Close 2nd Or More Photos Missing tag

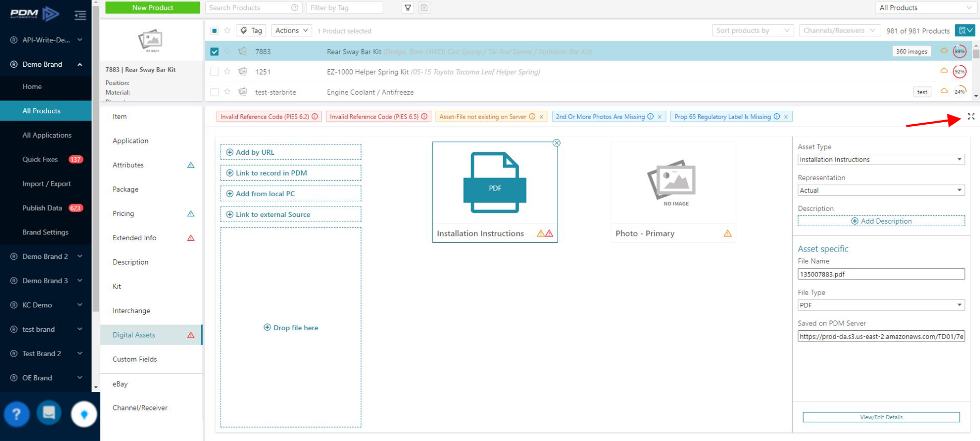point(660,117)
